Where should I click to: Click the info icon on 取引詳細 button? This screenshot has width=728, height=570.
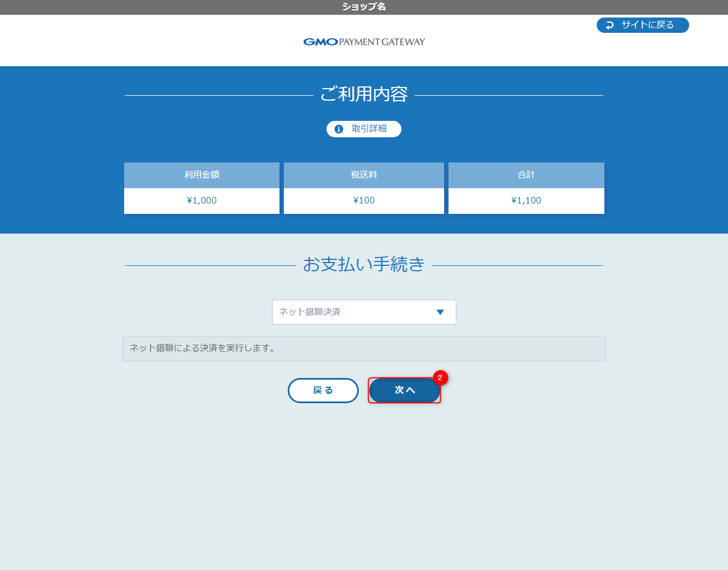[x=339, y=129]
